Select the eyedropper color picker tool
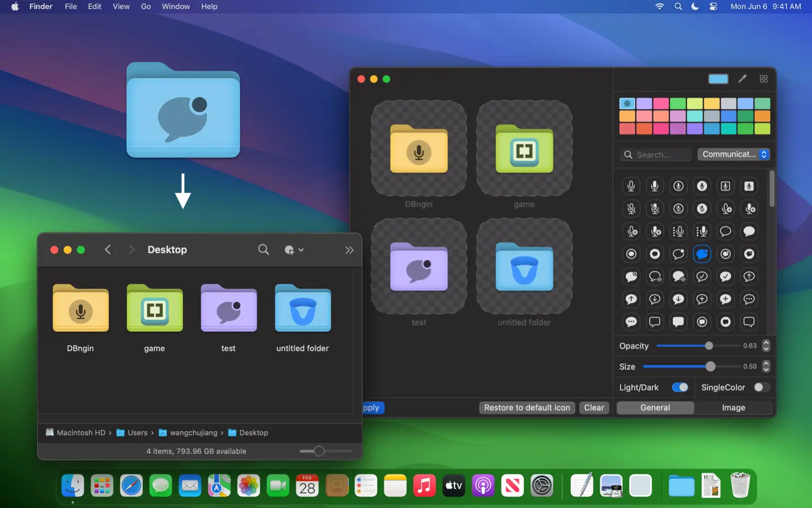Screen dimensions: 812x508 [x=743, y=79]
